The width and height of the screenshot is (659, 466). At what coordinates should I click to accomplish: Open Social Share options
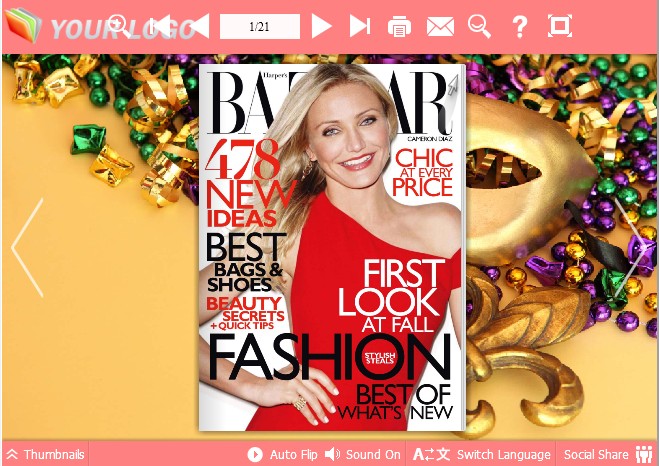(x=607, y=454)
